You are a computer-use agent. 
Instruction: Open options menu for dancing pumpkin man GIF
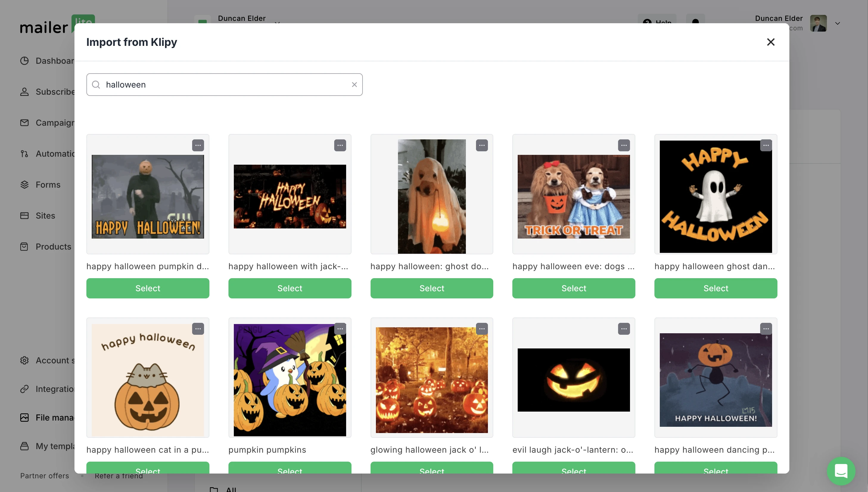(766, 329)
